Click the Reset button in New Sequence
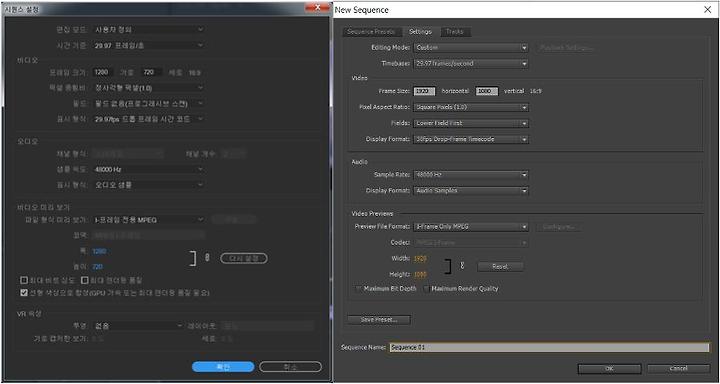Screen dimensions: 720x384 click(x=500, y=266)
